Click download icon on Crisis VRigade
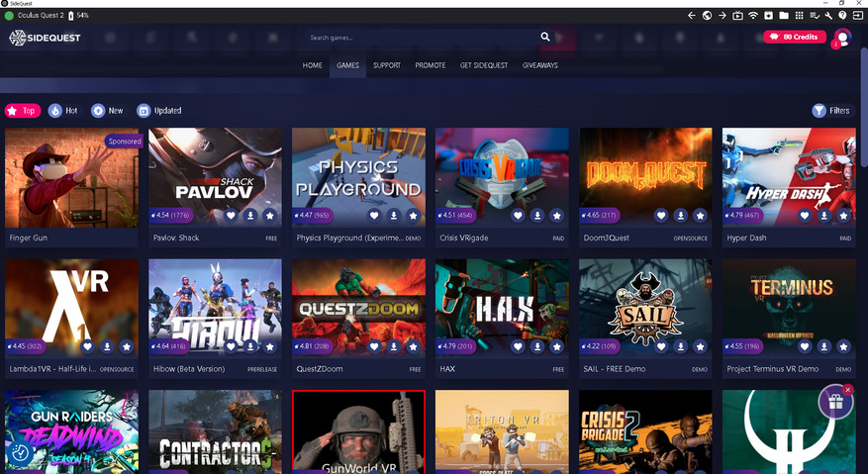The image size is (868, 474). (x=537, y=216)
